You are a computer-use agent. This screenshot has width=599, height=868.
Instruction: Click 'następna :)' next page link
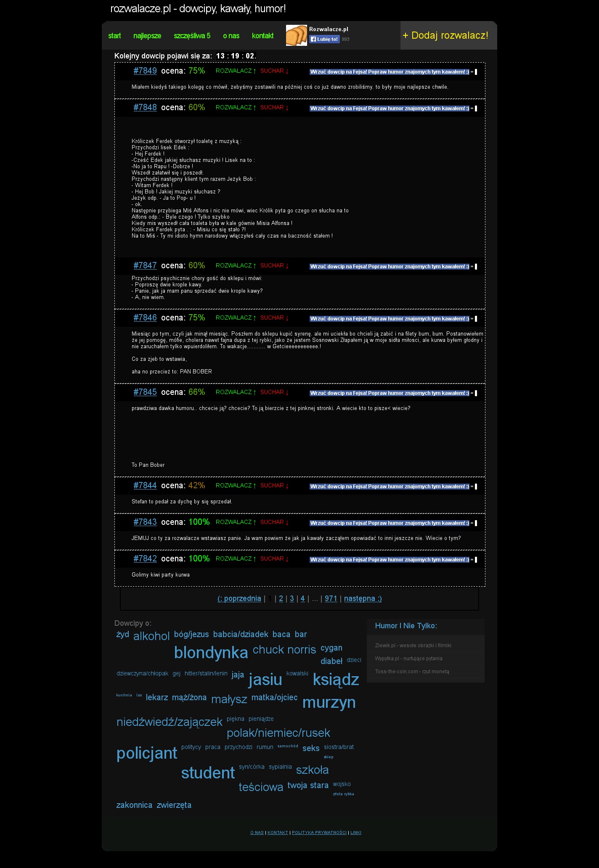click(363, 598)
